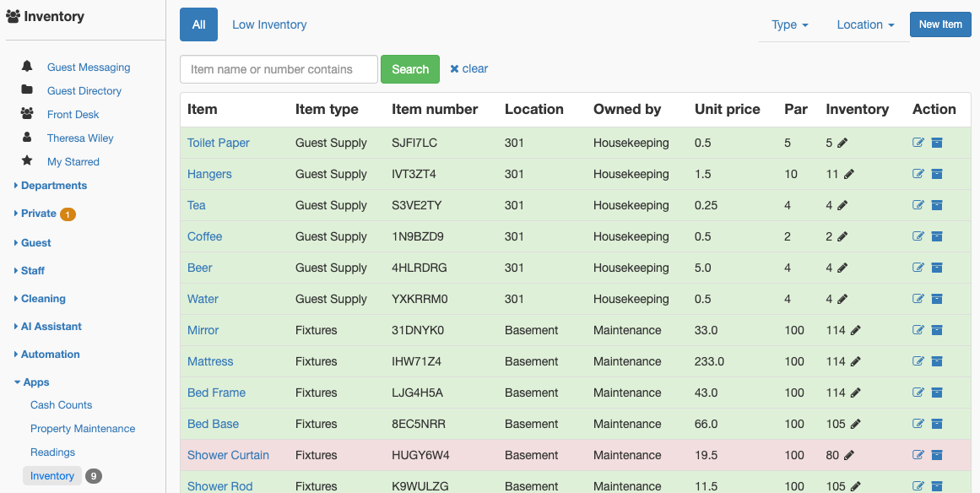This screenshot has width=980, height=493.
Task: Open the Toilet Paper item link
Action: [x=218, y=144]
